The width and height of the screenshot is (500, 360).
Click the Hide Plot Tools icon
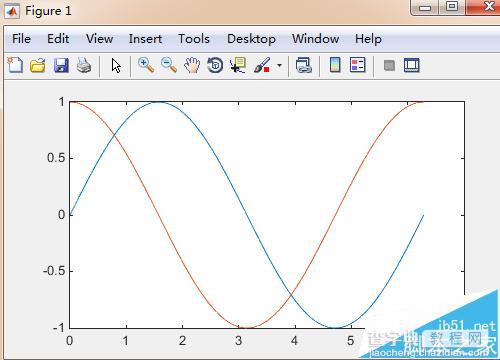pos(389,65)
